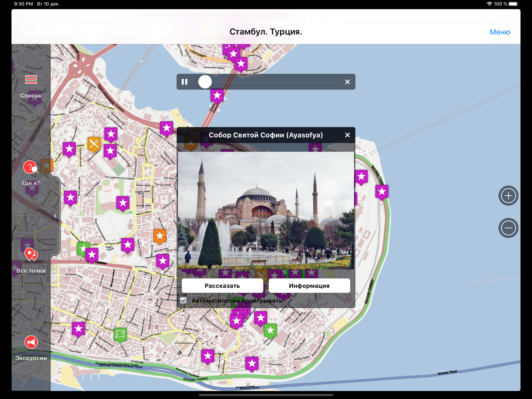Select the purple star marker near Kemankeş Caddesi
Screen dimensions: 532x399
[241, 64]
